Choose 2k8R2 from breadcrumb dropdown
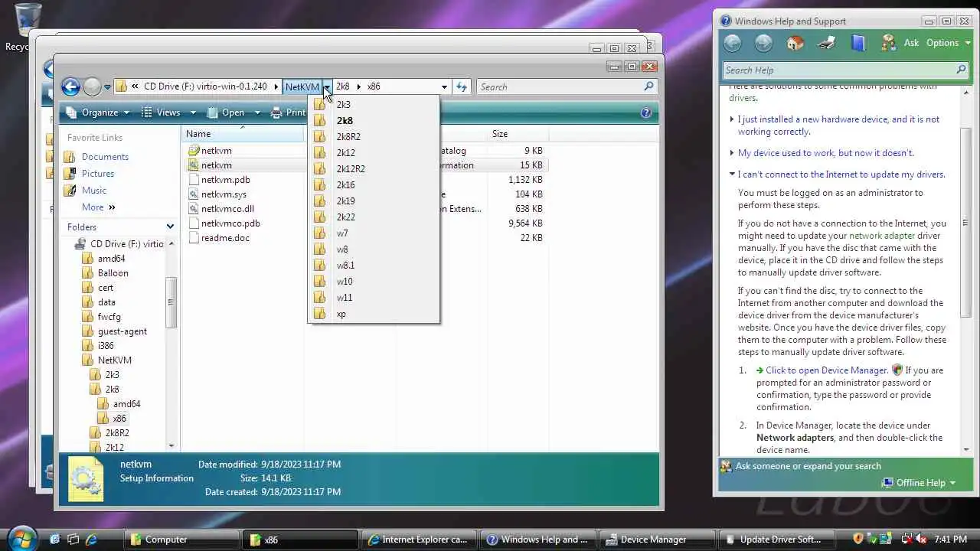This screenshot has width=980, height=551. [x=374, y=136]
